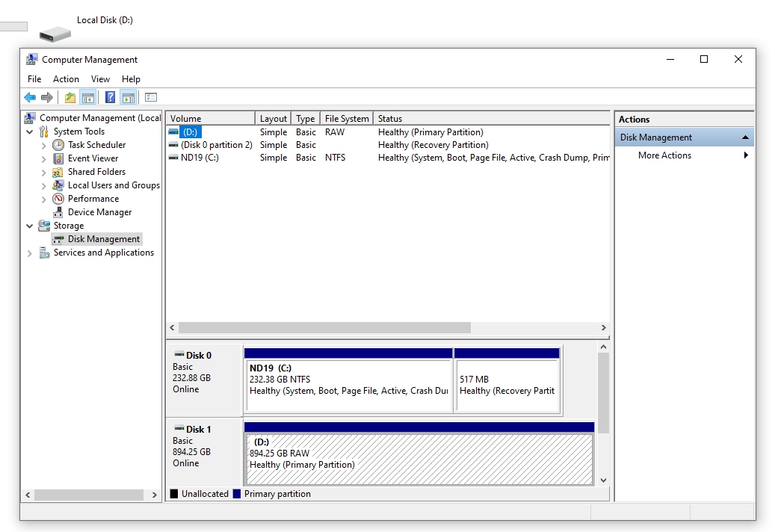Collapse the System Tools tree node
Image resolution: width=775 pixels, height=532 pixels.
coord(30,132)
